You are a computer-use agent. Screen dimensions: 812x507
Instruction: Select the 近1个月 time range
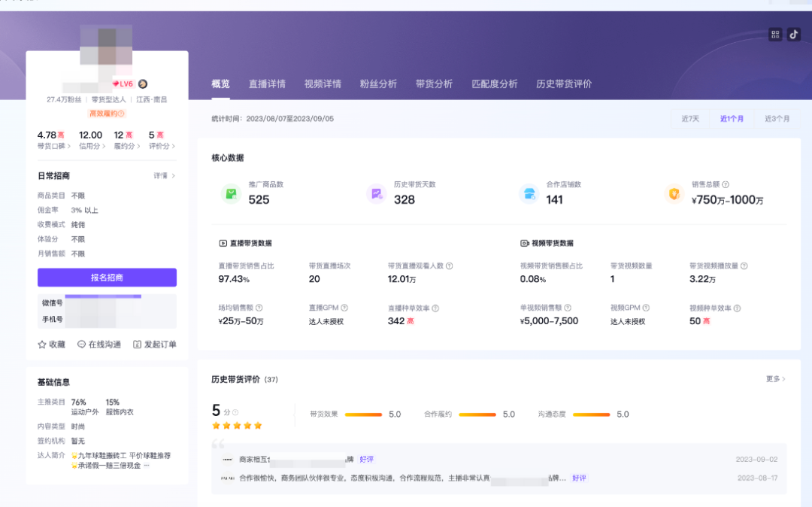point(732,119)
